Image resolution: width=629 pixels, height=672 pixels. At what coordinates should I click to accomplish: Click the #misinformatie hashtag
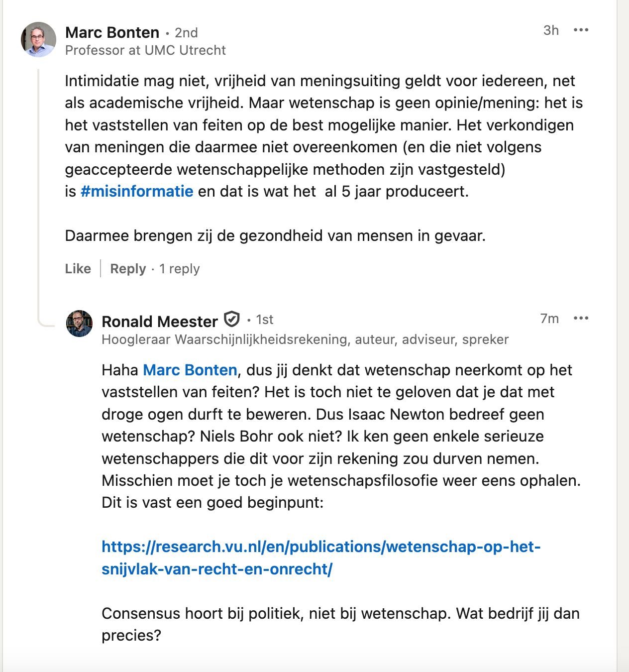pyautogui.click(x=137, y=192)
